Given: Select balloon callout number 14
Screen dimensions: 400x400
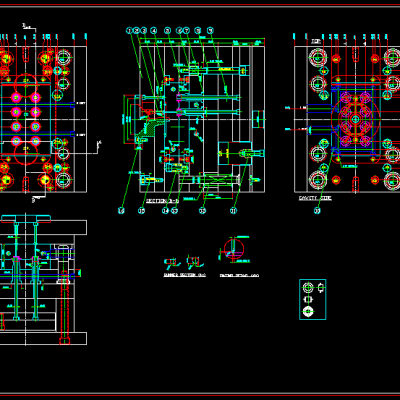Looking at the screenshot, I should pos(165,211).
